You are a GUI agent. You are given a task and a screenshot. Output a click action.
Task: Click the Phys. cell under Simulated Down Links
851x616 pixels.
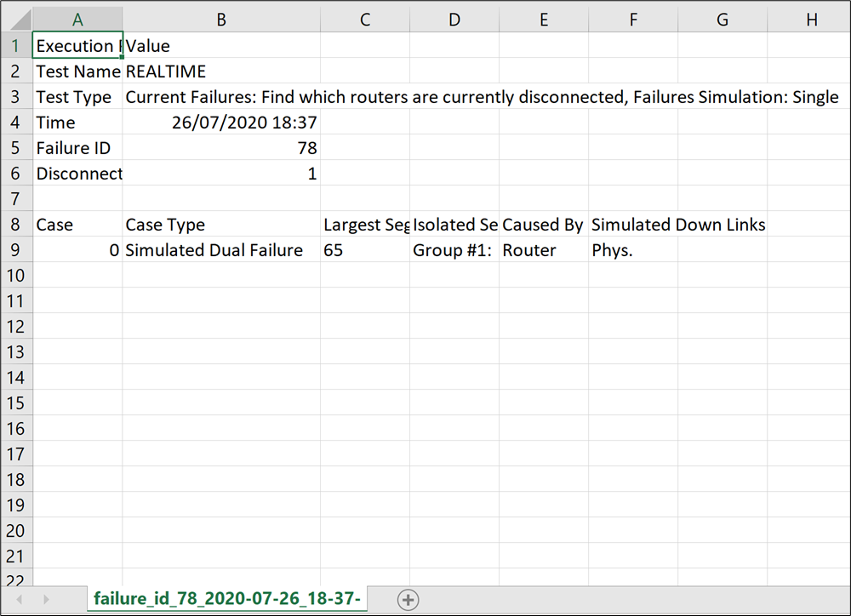632,249
